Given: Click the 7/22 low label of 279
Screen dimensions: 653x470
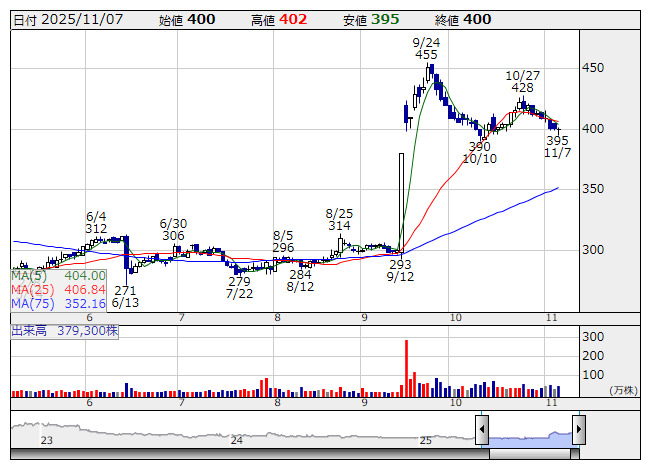Looking at the screenshot, I should point(239,288).
